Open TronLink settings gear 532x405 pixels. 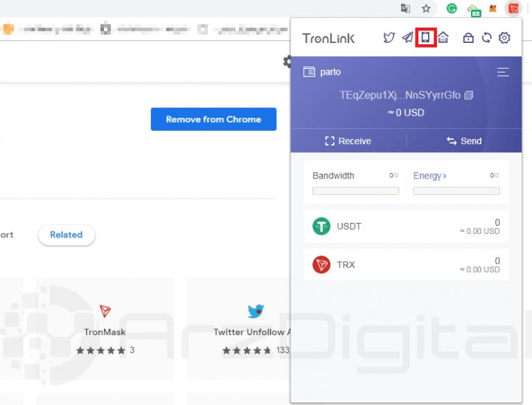504,37
